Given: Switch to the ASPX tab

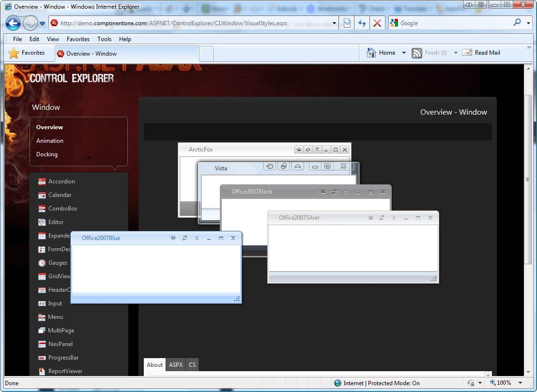Looking at the screenshot, I should pyautogui.click(x=176, y=364).
